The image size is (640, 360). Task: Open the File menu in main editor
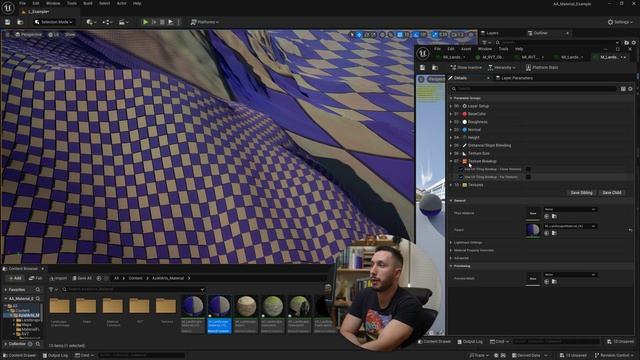click(x=22, y=3)
